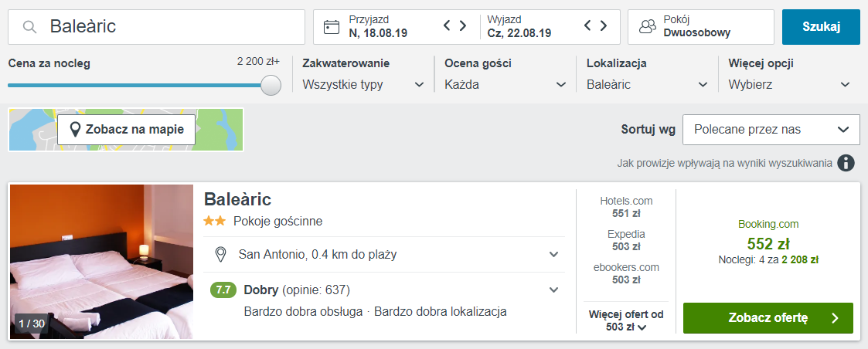Move arrival date to next day

pos(463,25)
